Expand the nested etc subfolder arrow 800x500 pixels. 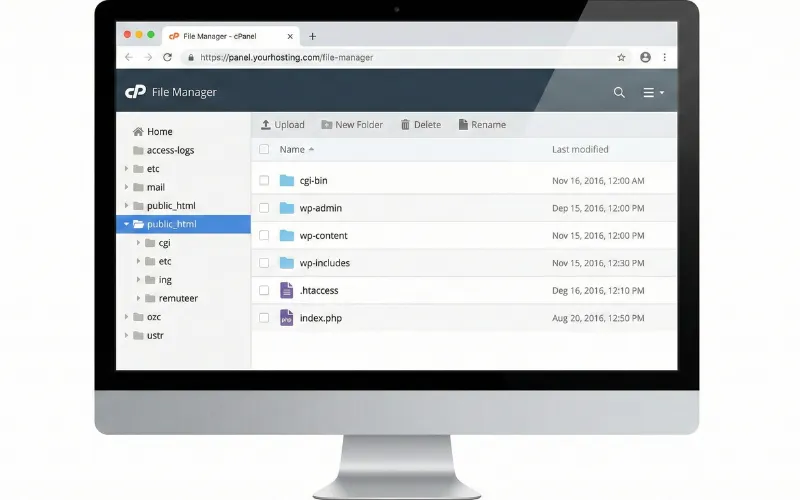(138, 261)
